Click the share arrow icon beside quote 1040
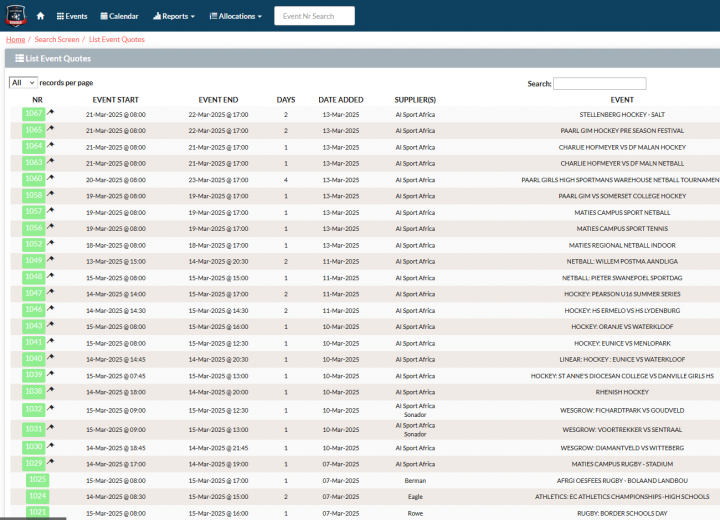The height and width of the screenshot is (520, 720). point(51,357)
